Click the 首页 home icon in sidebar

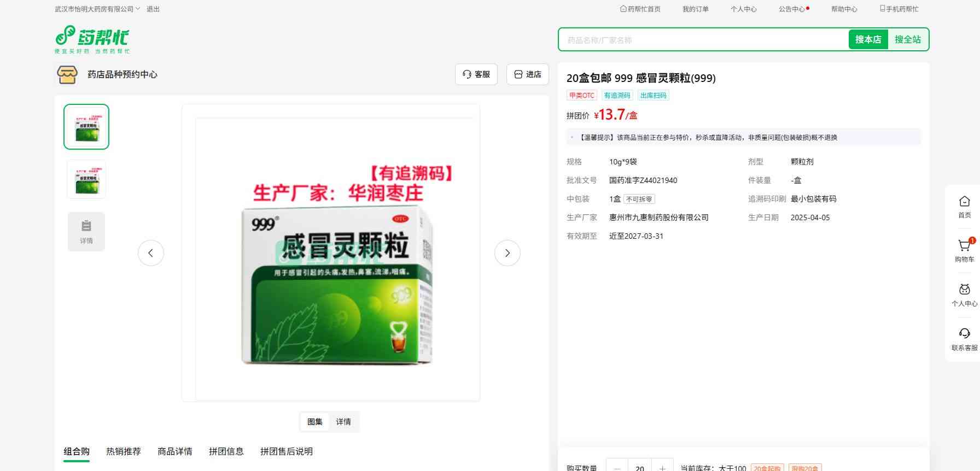click(x=964, y=202)
